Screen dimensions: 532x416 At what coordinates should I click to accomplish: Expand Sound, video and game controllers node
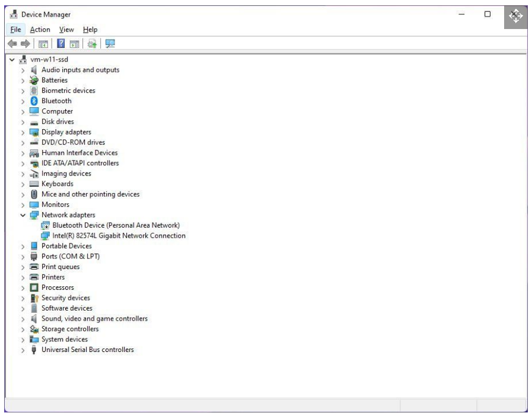tap(23, 319)
